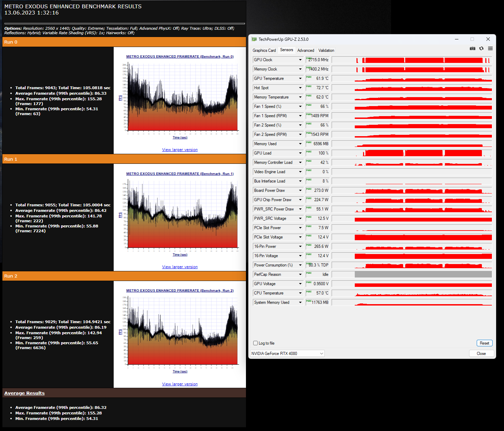The height and width of the screenshot is (431, 504).
Task: Click the Benchmark Run 1 framerate chart title
Action: (180, 174)
